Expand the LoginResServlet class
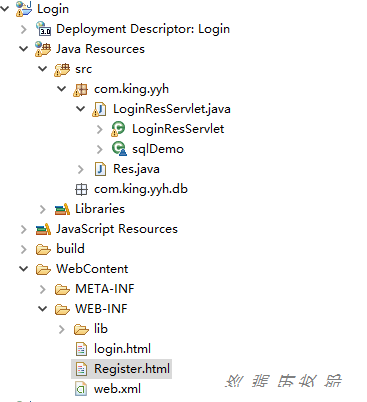Image resolution: width=367 pixels, height=402 pixels. [100, 129]
